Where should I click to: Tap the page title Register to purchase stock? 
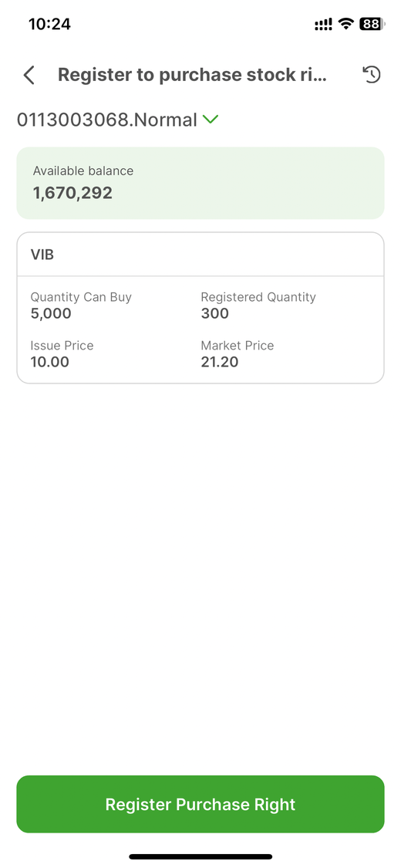click(x=193, y=75)
